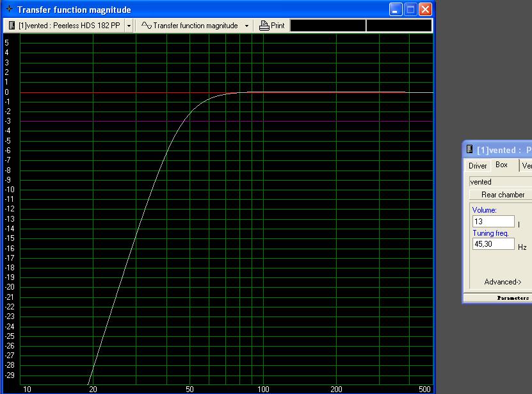Click the Tuning freq. field showing 45,30
Image resolution: width=532 pixels, height=394 pixels.
pos(493,244)
